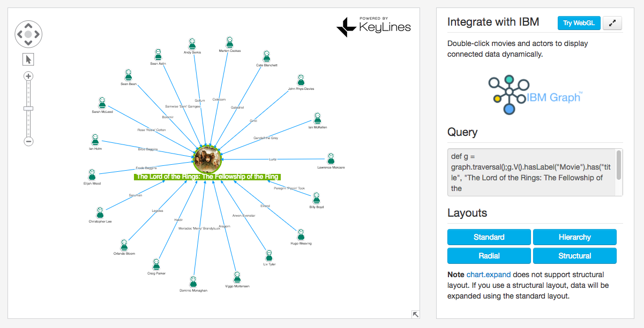Click the Query code scrollbar

click(619, 165)
